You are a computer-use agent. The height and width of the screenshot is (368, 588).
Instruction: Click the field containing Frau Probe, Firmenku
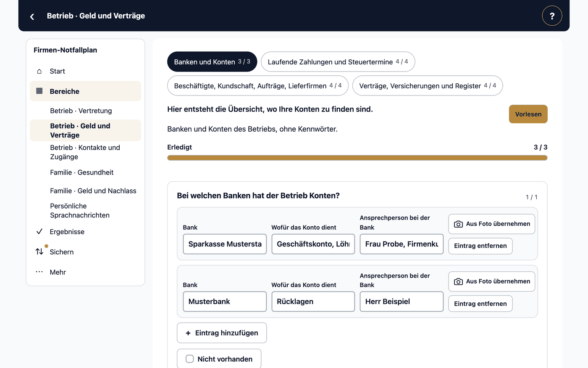coord(402,244)
